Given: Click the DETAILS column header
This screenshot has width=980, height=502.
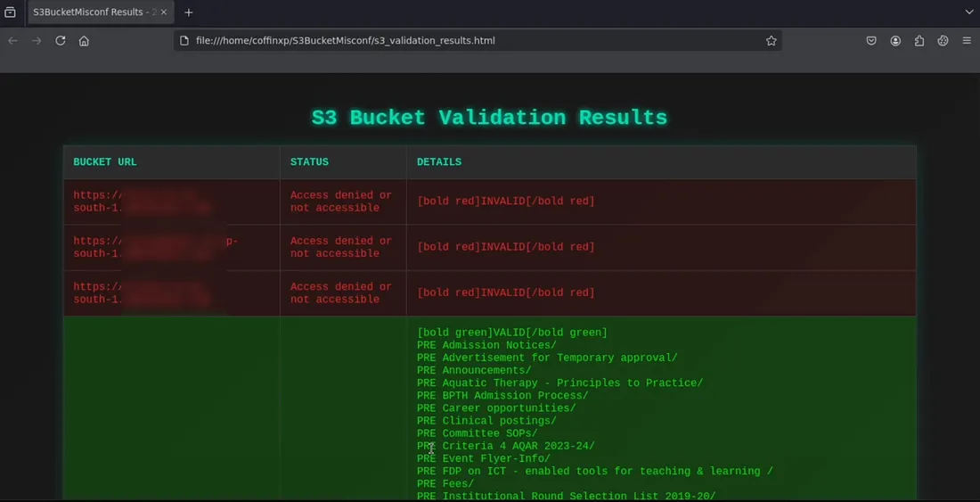Looking at the screenshot, I should tap(439, 162).
